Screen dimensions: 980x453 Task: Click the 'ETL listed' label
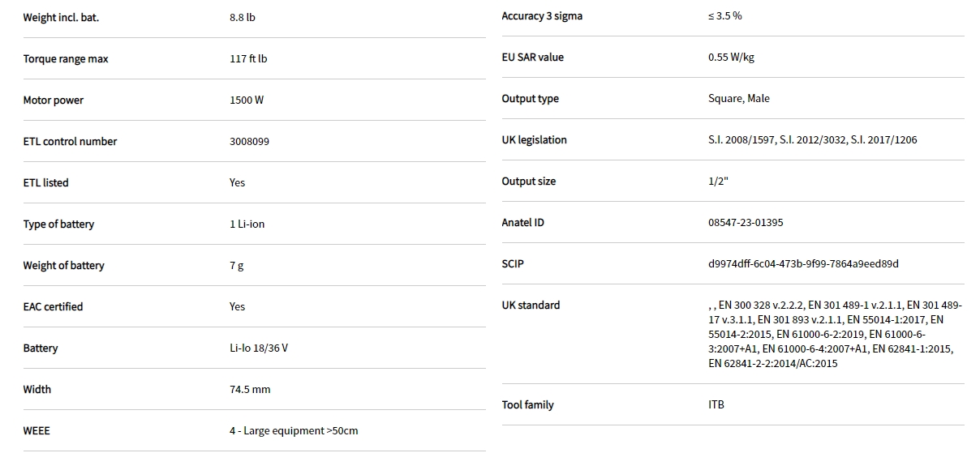coord(45,183)
